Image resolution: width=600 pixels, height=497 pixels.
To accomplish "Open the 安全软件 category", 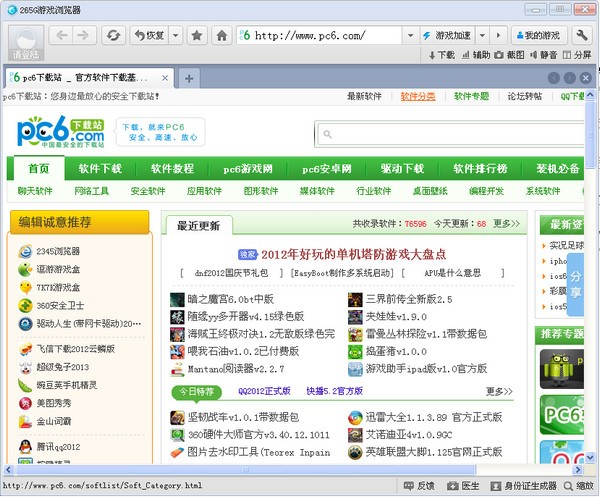I will click(148, 191).
